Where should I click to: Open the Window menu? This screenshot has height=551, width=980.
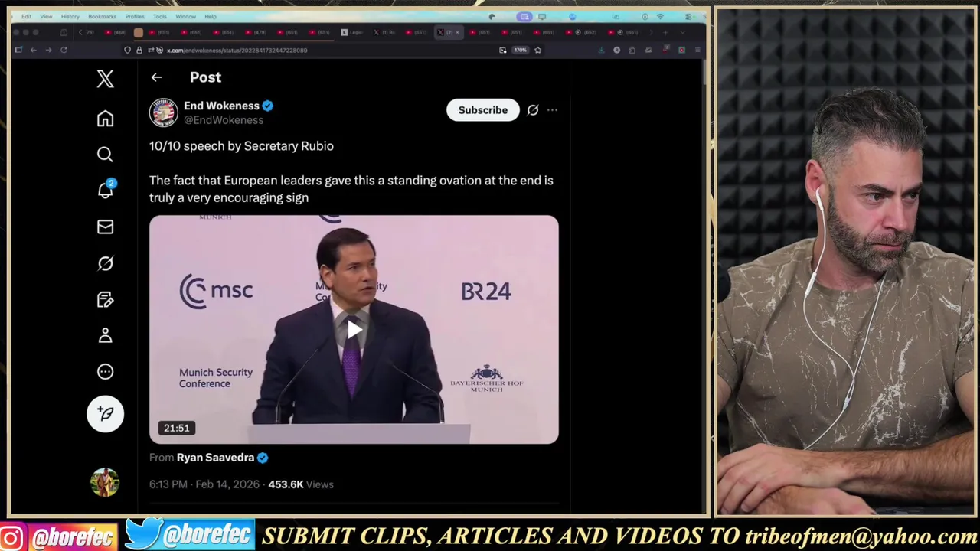click(185, 16)
